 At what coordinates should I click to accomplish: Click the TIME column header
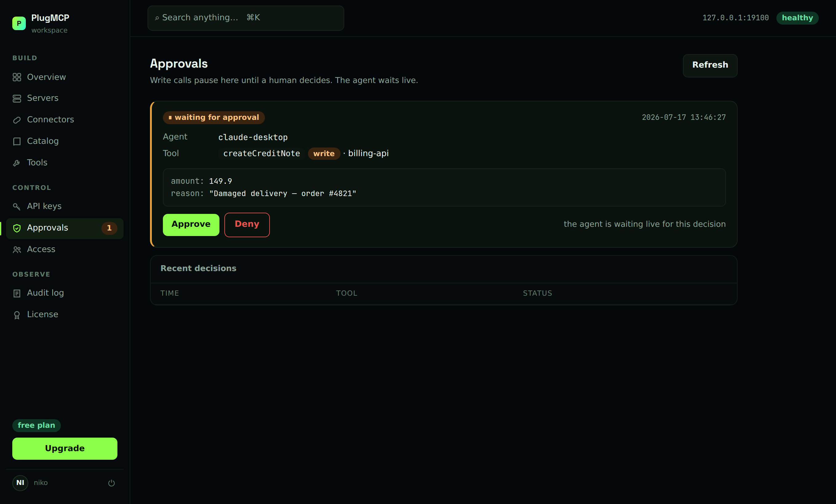170,293
